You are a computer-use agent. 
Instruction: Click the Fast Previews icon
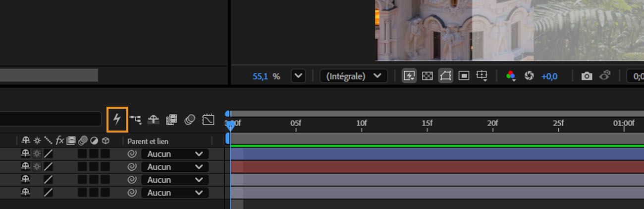tap(409, 76)
